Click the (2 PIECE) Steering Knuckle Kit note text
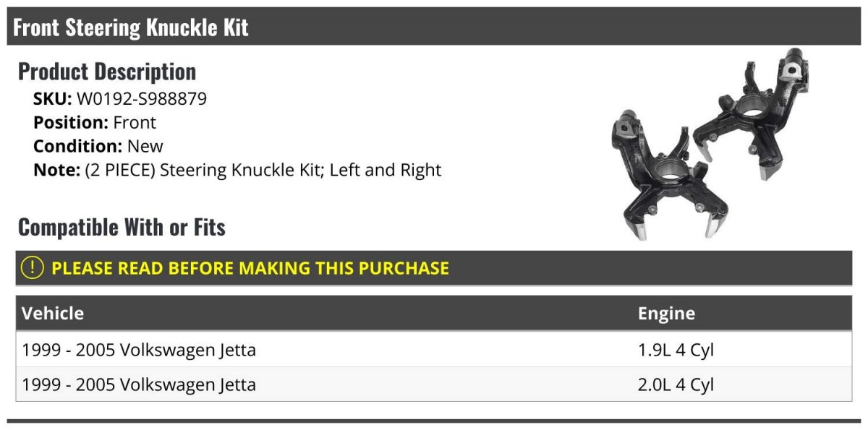The height and width of the screenshot is (430, 868). pyautogui.click(x=263, y=170)
